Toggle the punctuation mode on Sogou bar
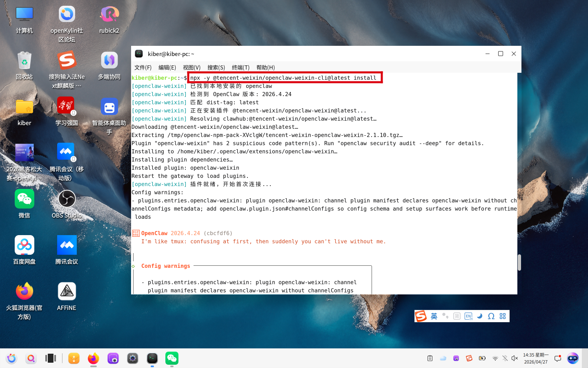 click(x=445, y=316)
